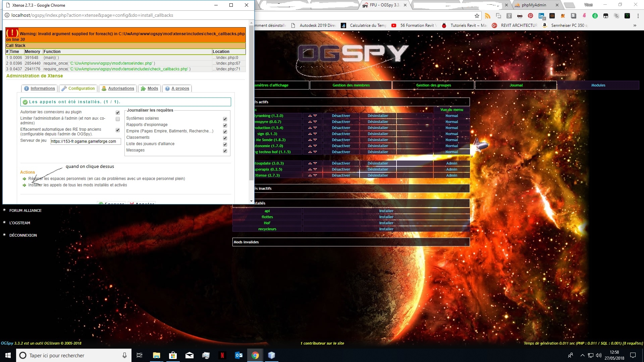The width and height of the screenshot is (644, 362).
Task: Open the Mods tab in Xtense
Action: (150, 88)
